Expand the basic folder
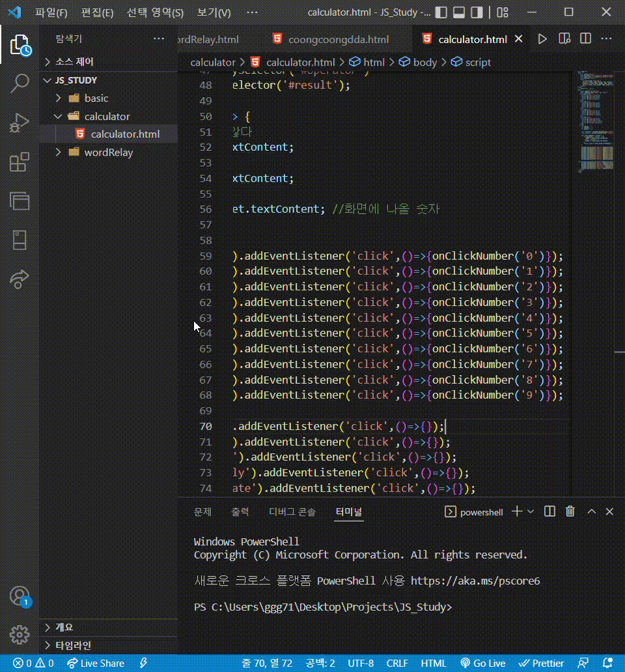The height and width of the screenshot is (672, 625). pos(108,98)
